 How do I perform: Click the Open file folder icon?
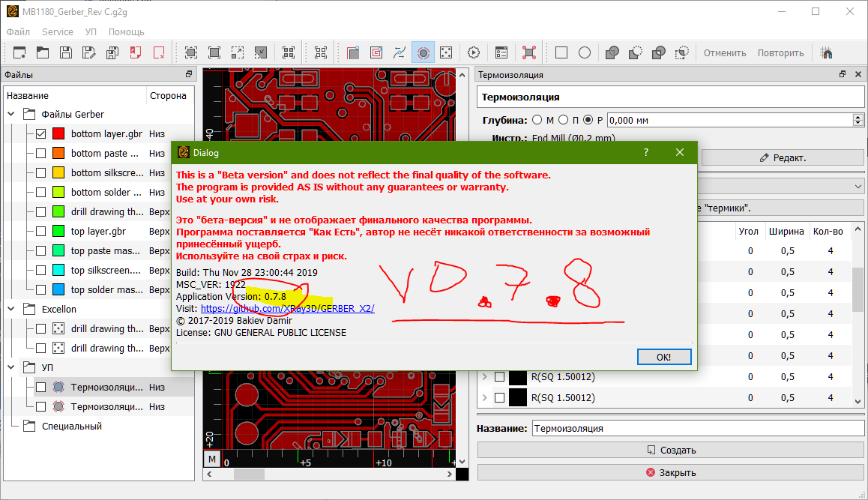43,52
